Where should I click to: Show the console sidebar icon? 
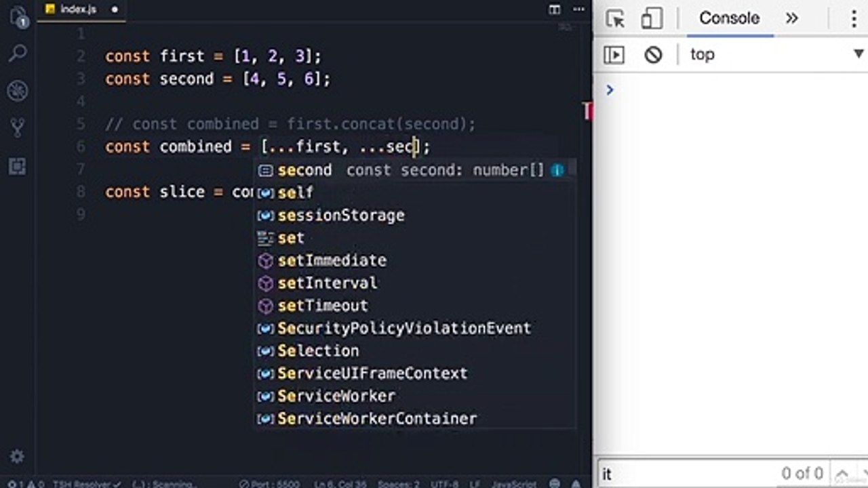click(614, 55)
